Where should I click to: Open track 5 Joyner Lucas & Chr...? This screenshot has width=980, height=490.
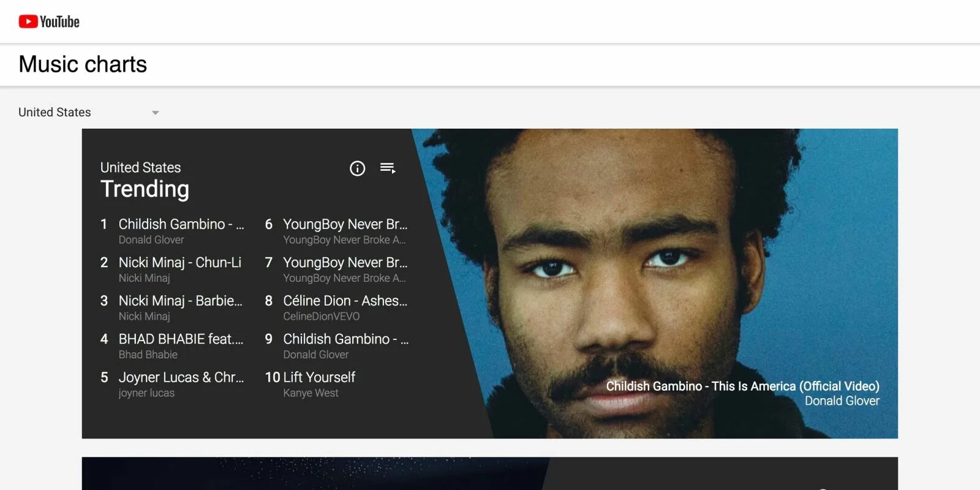point(181,377)
